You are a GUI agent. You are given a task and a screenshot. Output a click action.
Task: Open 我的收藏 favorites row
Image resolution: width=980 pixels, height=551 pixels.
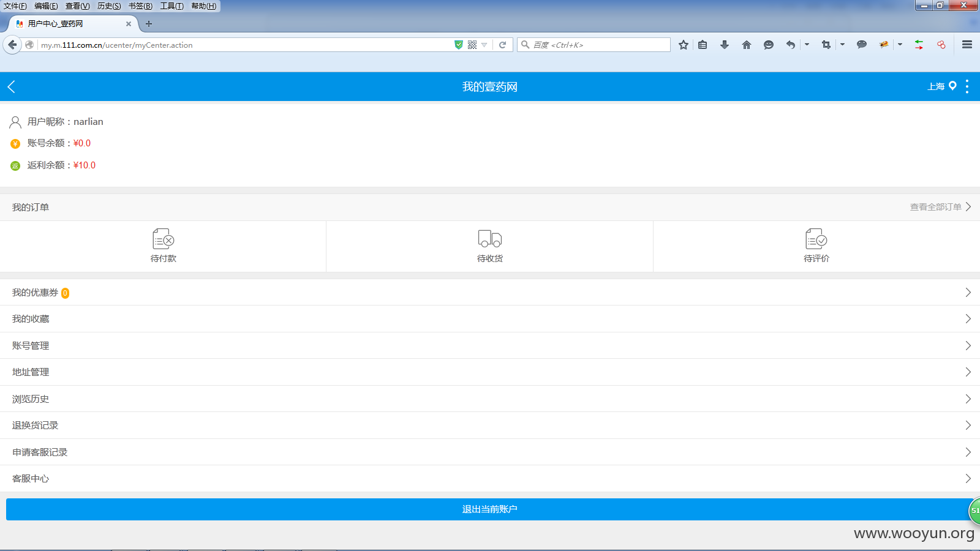[490, 319]
